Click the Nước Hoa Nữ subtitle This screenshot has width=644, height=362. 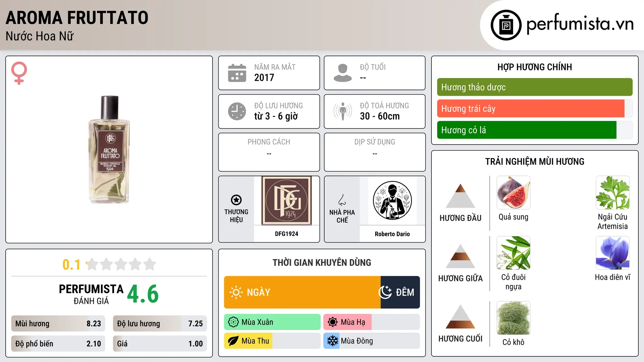tap(40, 36)
